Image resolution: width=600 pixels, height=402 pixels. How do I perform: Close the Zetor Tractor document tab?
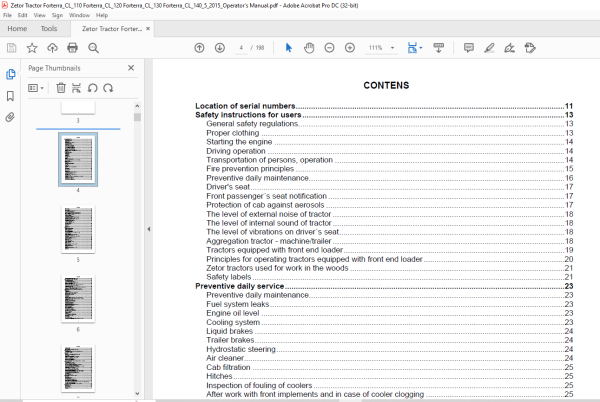click(148, 29)
